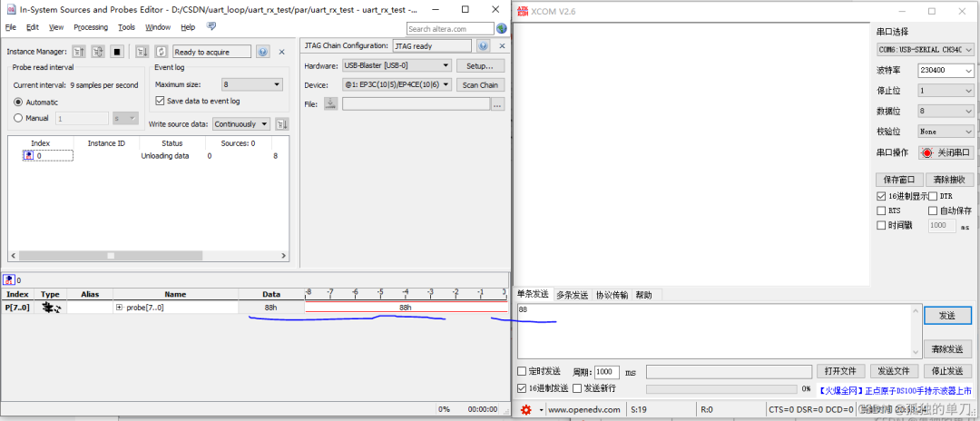Click the horizontal scrollbar thumb under instance list
Image resolution: width=980 pixels, height=421 pixels.
pos(110,256)
